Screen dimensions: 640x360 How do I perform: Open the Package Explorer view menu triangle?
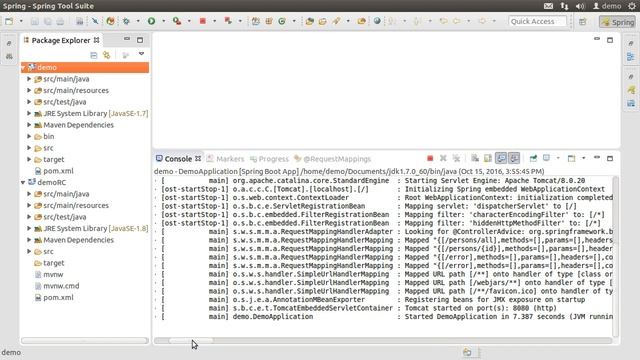point(141,54)
